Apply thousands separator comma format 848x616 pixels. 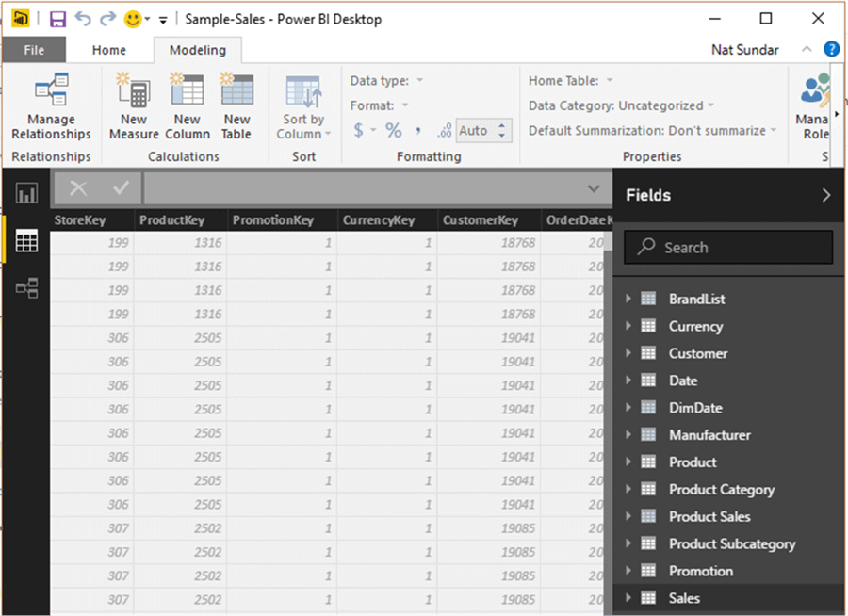(418, 130)
